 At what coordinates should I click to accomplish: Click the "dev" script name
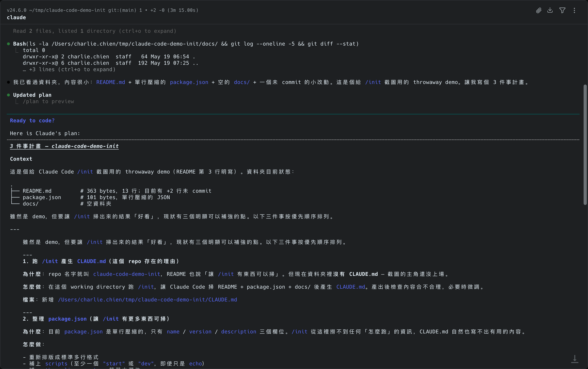146,364
